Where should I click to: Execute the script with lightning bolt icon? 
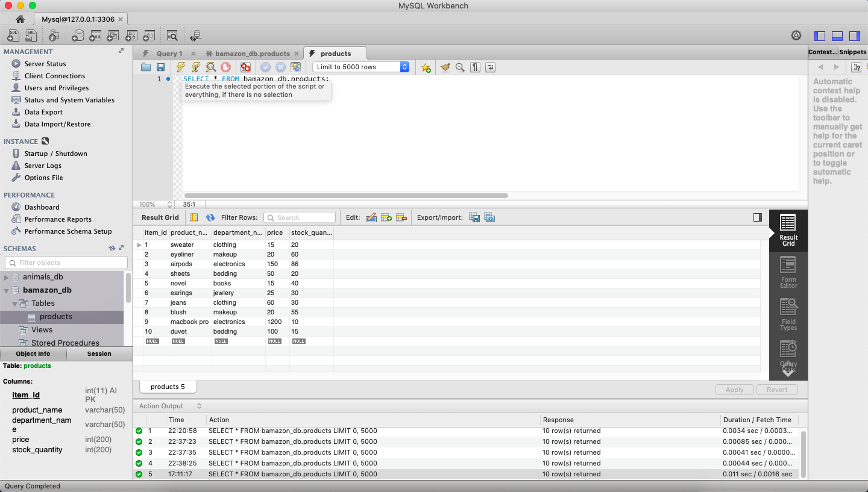coord(180,67)
